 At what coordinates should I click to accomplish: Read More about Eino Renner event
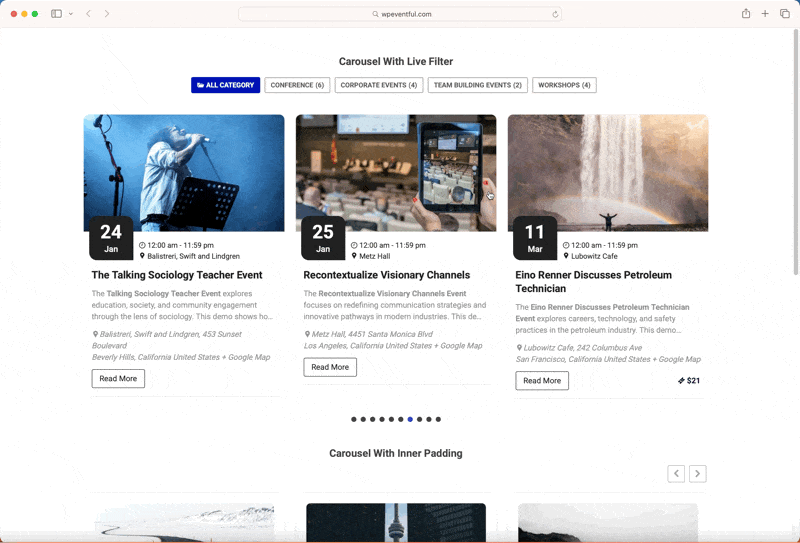click(542, 381)
